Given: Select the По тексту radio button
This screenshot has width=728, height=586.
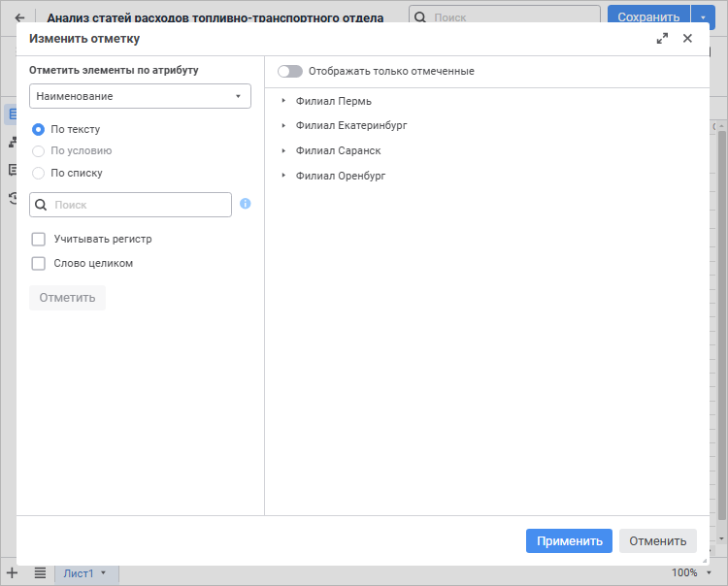Looking at the screenshot, I should point(39,129).
